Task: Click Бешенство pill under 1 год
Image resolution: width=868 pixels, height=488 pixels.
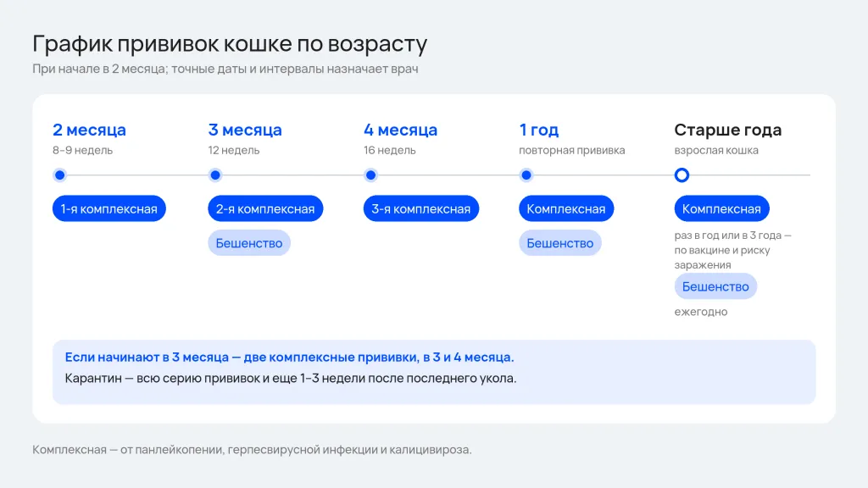Action: 559,243
